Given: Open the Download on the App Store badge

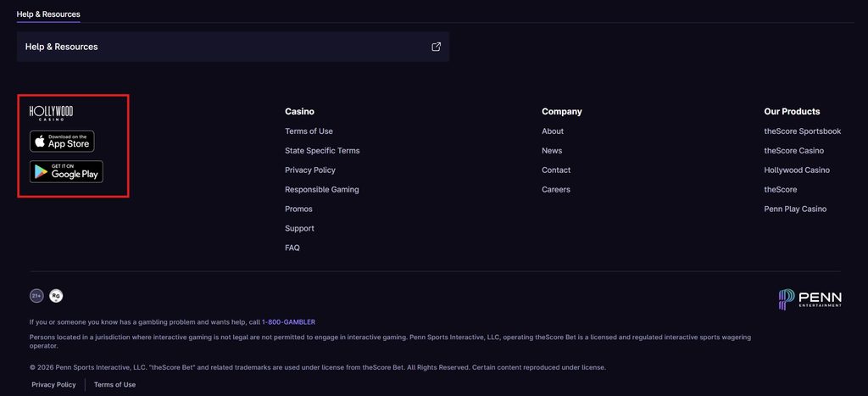Looking at the screenshot, I should pyautogui.click(x=62, y=142).
